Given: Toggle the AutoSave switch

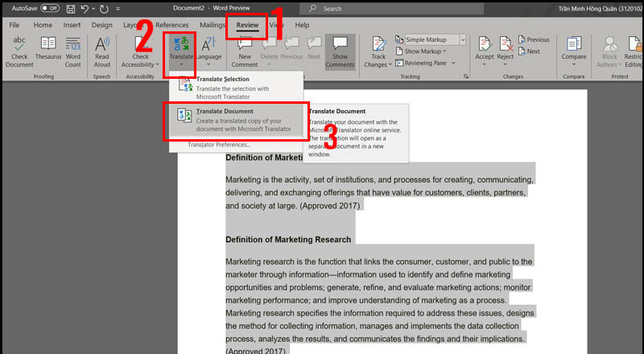Looking at the screenshot, I should pyautogui.click(x=49, y=8).
